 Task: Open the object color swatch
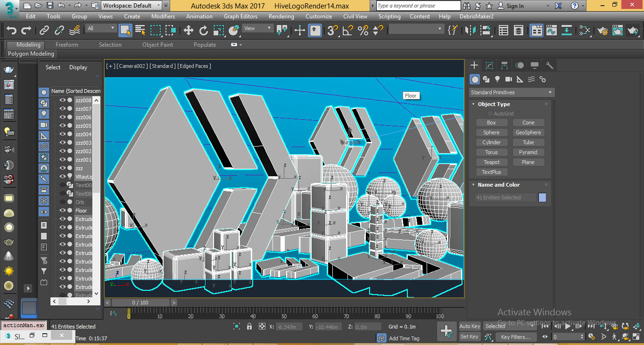(x=542, y=197)
